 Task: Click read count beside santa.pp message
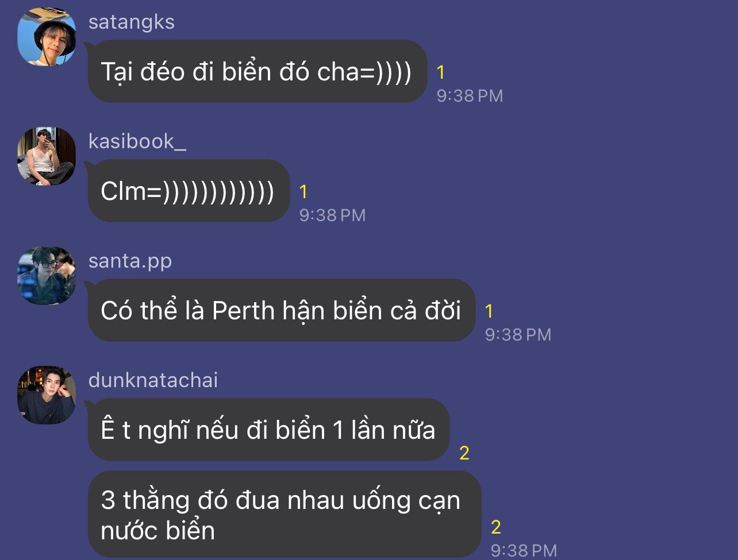pyautogui.click(x=489, y=311)
